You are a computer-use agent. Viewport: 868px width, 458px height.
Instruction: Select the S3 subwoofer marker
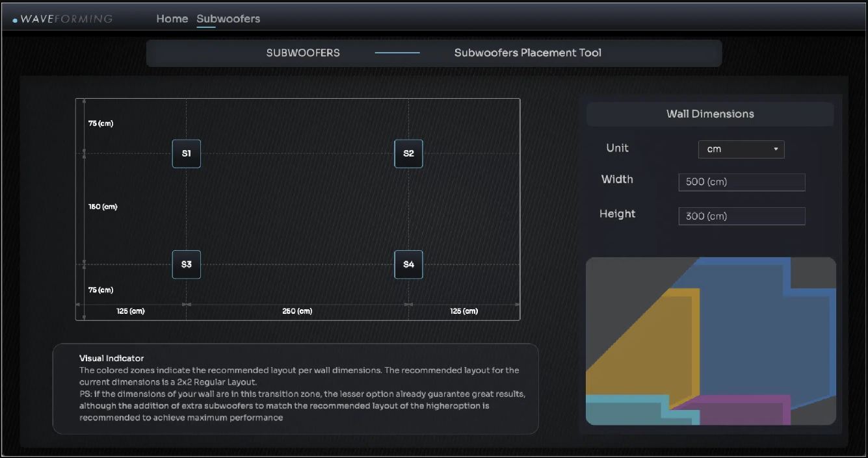coord(186,264)
